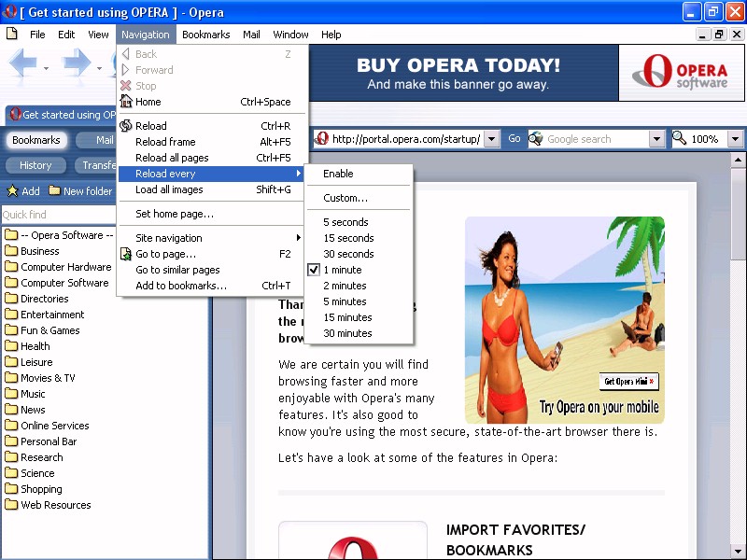Viewport: 747px width, 560px height.
Task: Open the zoom level dropdown arrow
Action: coord(735,138)
